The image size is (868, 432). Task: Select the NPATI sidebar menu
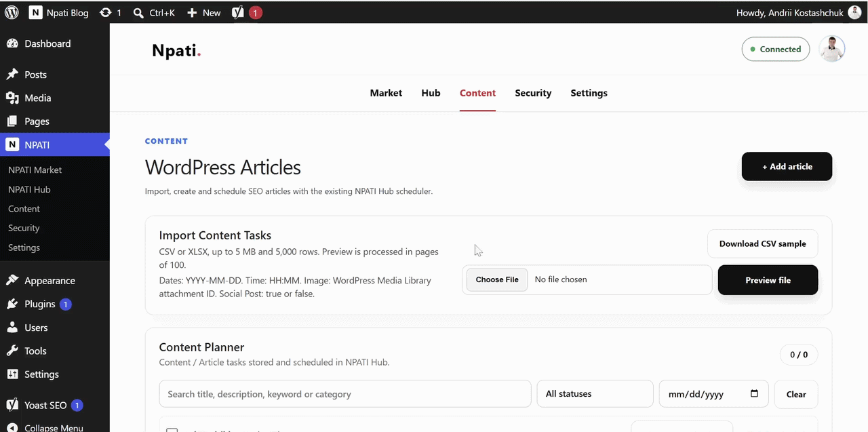pyautogui.click(x=54, y=144)
